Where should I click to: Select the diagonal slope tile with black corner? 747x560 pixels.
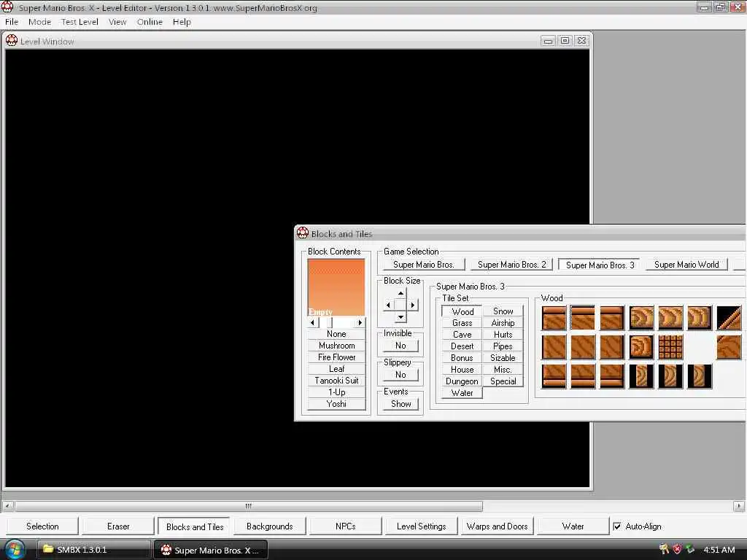tap(729, 318)
